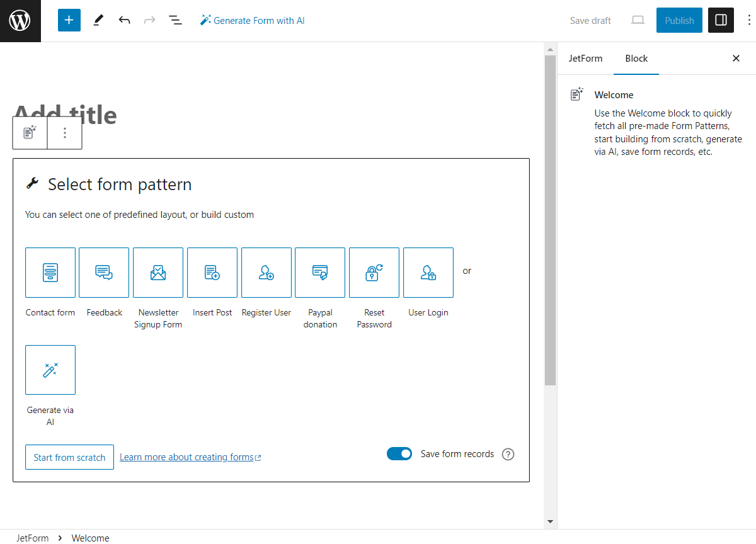Open the block inserter plus button
Image resolution: width=756 pixels, height=544 pixels.
pos(69,20)
